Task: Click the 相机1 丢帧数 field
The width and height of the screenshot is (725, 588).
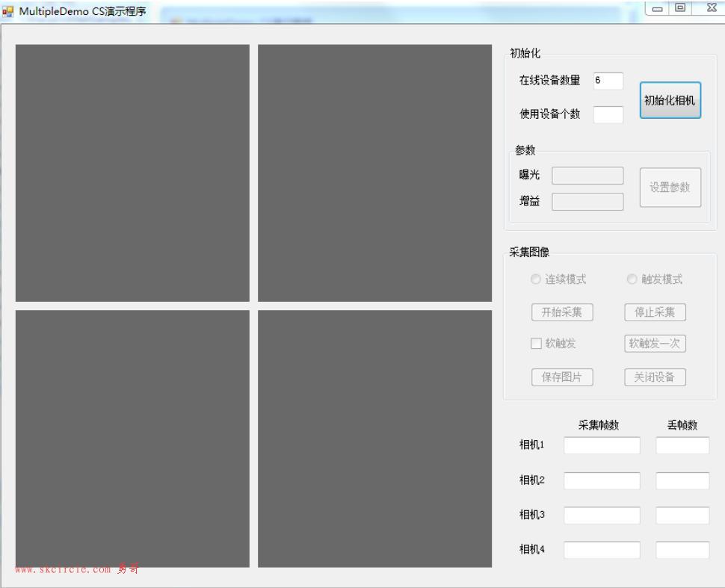Action: point(682,445)
